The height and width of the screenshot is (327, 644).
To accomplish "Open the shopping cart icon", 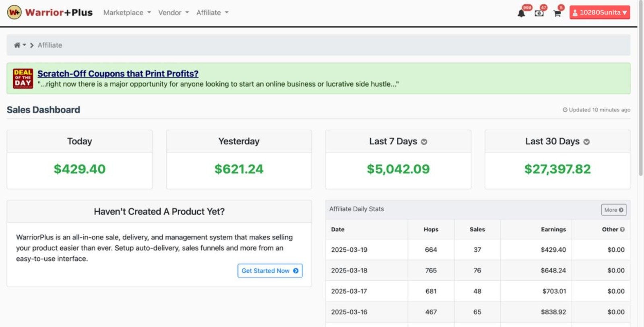I will [x=557, y=13].
